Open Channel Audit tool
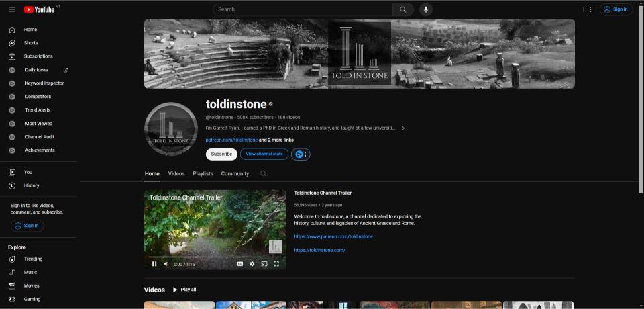This screenshot has height=309, width=644. pyautogui.click(x=38, y=137)
